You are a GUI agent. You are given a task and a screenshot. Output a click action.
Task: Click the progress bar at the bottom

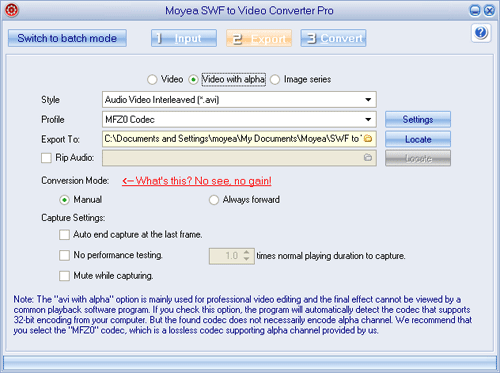coord(250,362)
